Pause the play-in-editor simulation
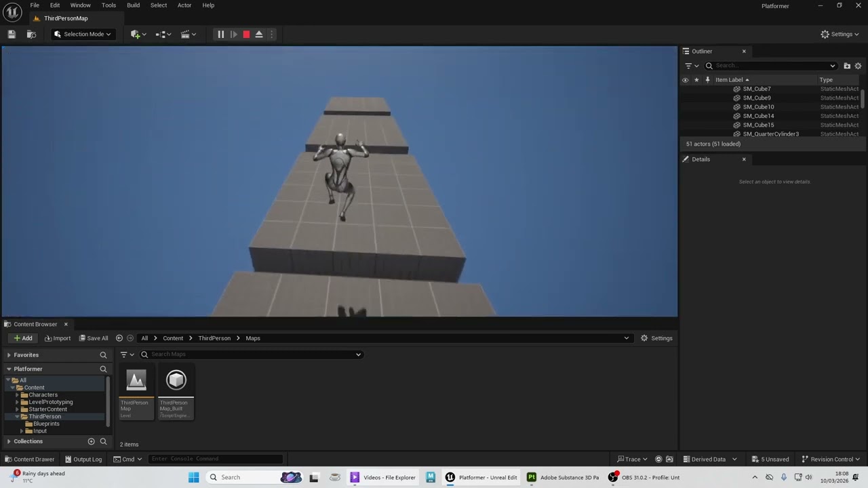 coord(220,34)
